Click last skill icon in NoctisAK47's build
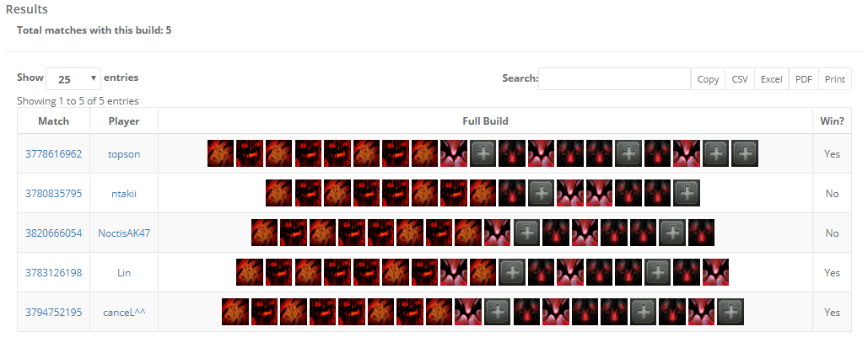This screenshot has width=868, height=348. (x=701, y=233)
